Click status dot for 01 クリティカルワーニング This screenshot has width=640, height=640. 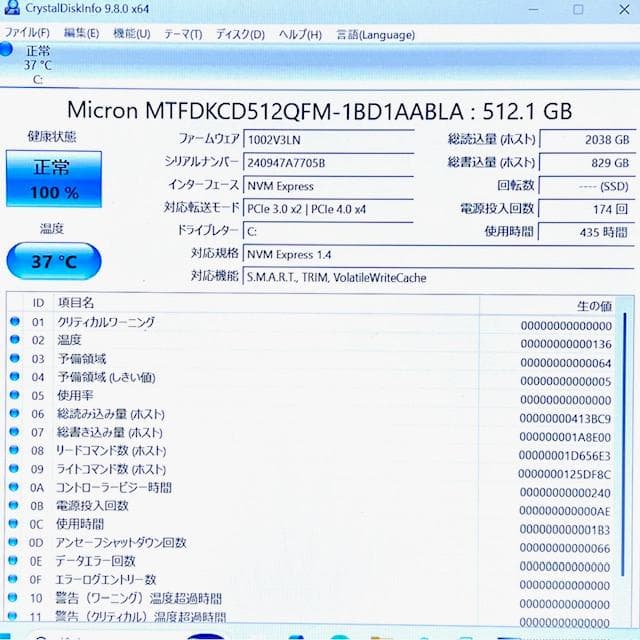click(15, 321)
